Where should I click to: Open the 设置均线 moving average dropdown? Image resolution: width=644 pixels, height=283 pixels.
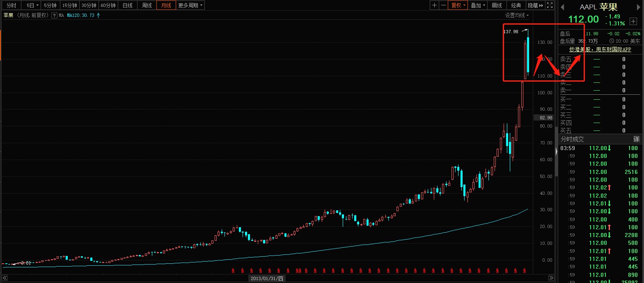tap(517, 15)
